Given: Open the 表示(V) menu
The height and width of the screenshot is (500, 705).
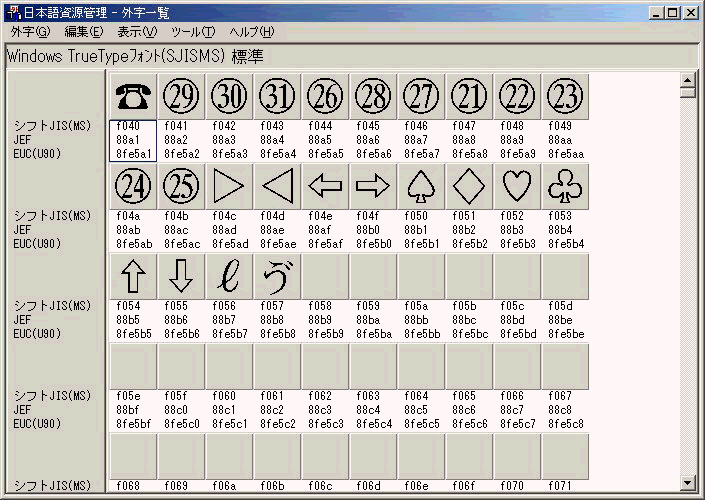Looking at the screenshot, I should (137, 32).
